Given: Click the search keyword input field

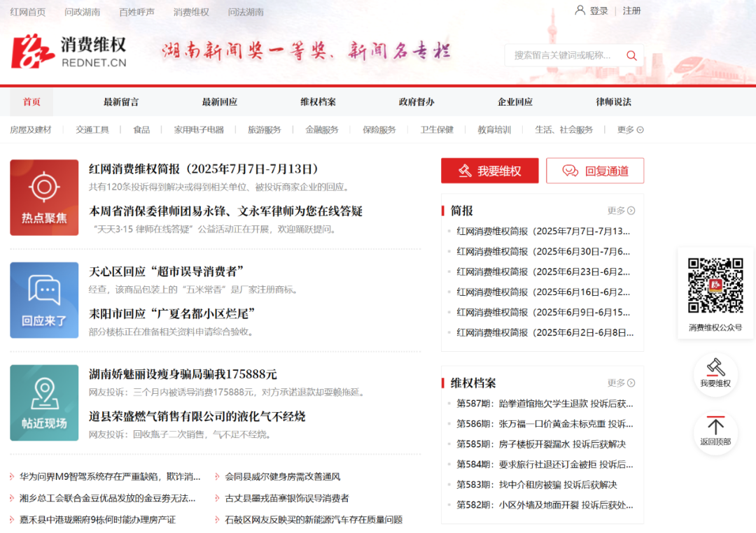Looking at the screenshot, I should (563, 55).
